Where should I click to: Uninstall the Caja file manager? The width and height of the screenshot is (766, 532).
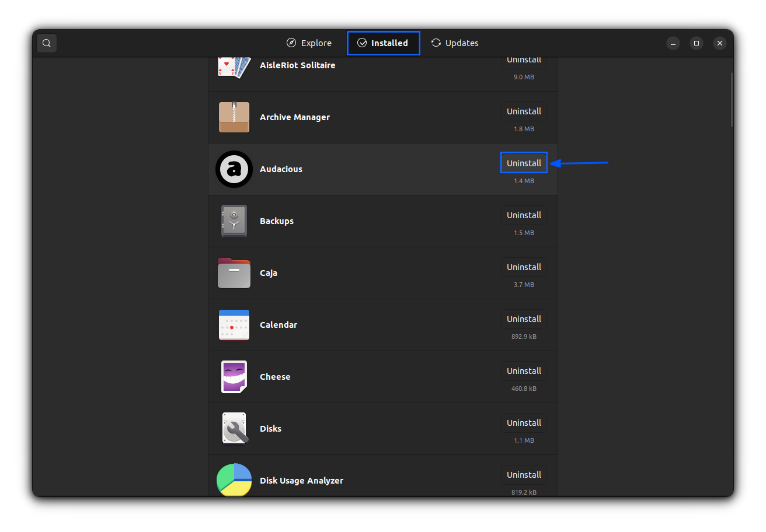pyautogui.click(x=524, y=267)
